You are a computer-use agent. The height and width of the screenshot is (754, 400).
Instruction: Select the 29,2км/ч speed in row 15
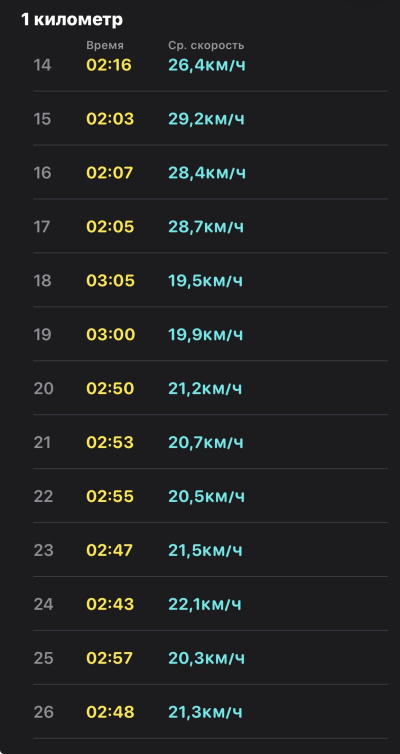(206, 119)
